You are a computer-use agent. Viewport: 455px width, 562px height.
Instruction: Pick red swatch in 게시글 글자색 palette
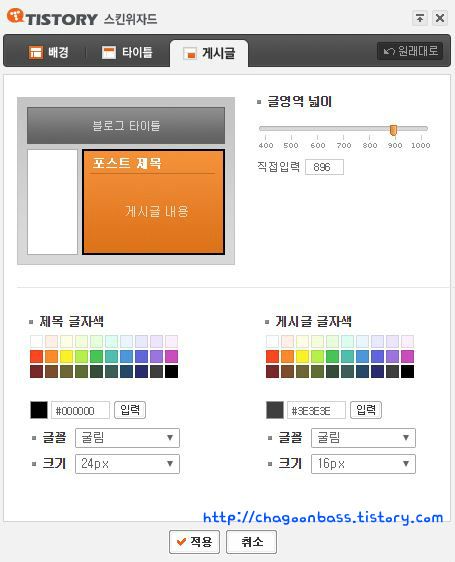pyautogui.click(x=272, y=357)
